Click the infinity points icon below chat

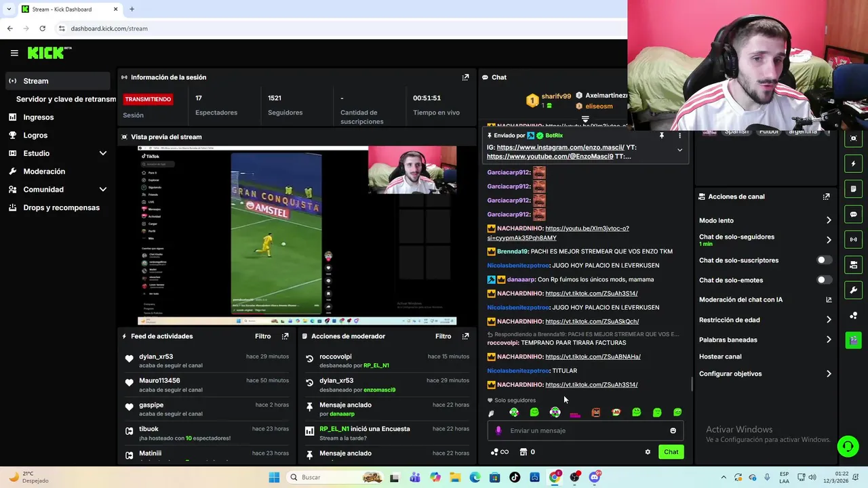[500, 452]
